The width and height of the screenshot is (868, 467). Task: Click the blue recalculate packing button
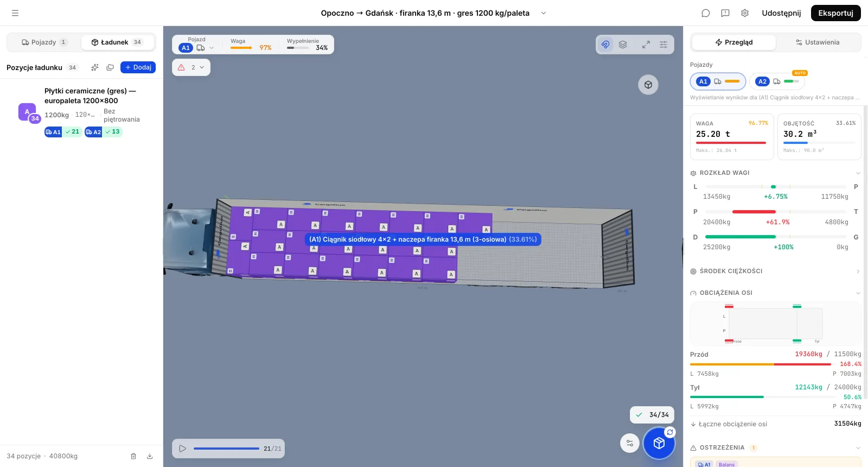point(659,443)
